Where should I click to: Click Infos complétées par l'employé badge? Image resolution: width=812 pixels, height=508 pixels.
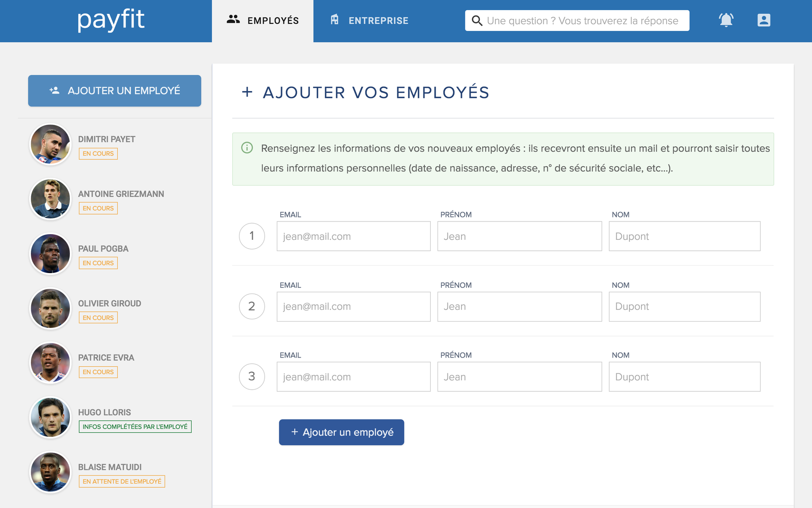click(x=135, y=427)
